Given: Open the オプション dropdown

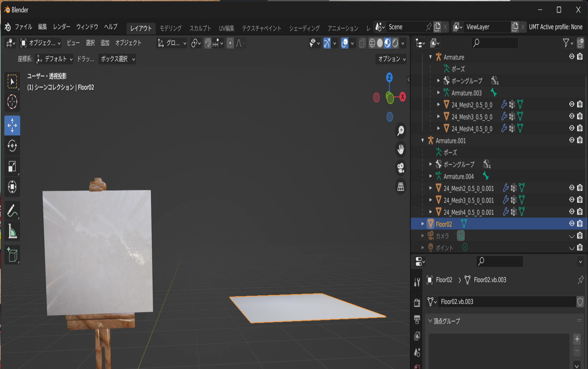Looking at the screenshot, I should tap(391, 59).
